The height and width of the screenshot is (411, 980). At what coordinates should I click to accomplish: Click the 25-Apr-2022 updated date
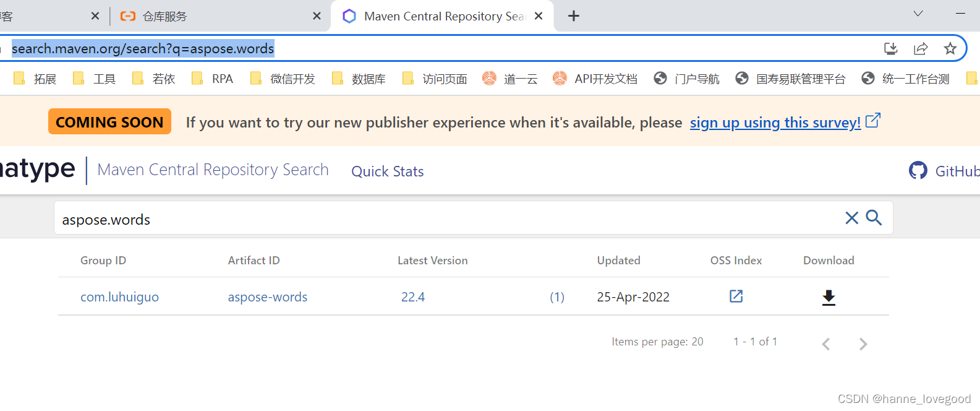click(633, 297)
